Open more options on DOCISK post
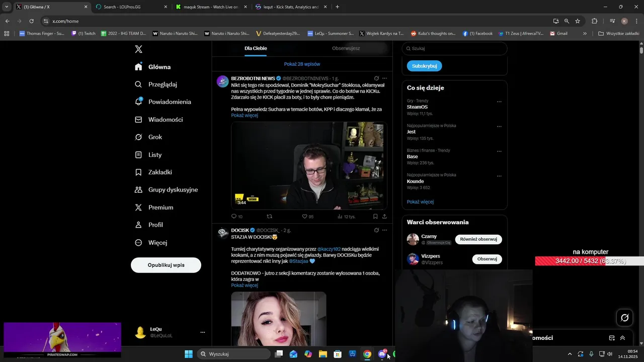The height and width of the screenshot is (362, 644). pos(384,230)
